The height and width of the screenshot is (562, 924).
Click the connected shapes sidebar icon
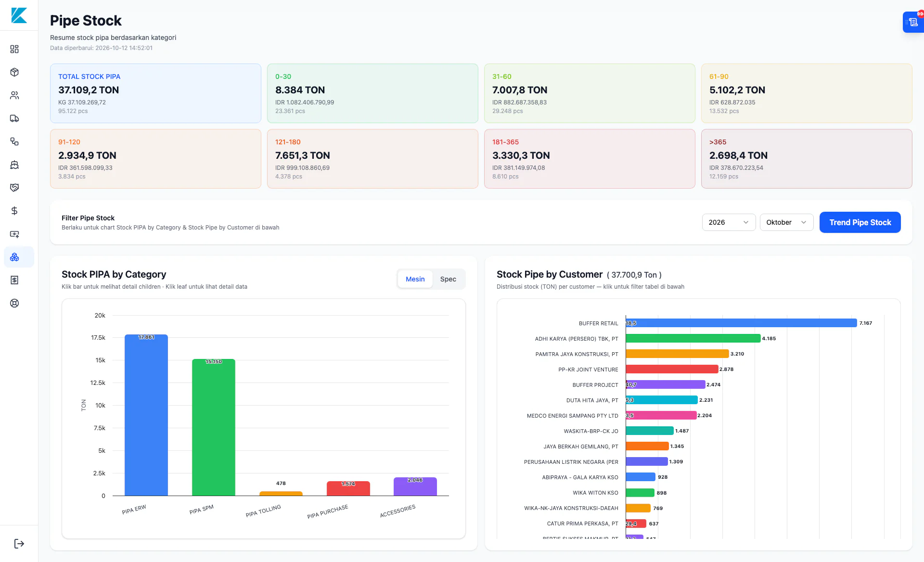click(14, 141)
